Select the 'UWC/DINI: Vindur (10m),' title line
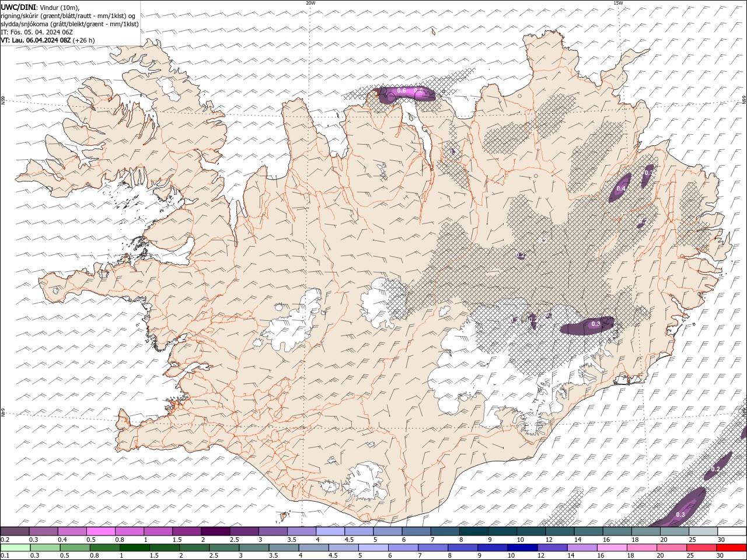The image size is (747, 560). [x=40, y=7]
